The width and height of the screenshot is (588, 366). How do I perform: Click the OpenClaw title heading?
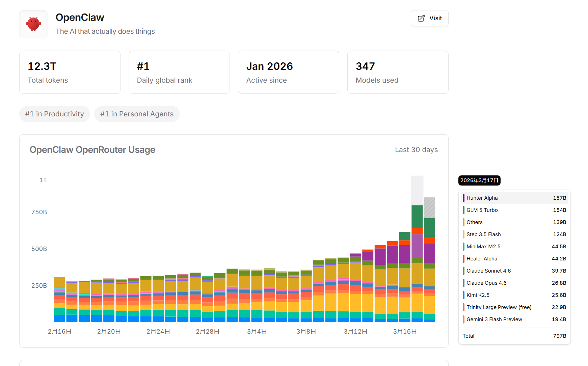point(80,18)
